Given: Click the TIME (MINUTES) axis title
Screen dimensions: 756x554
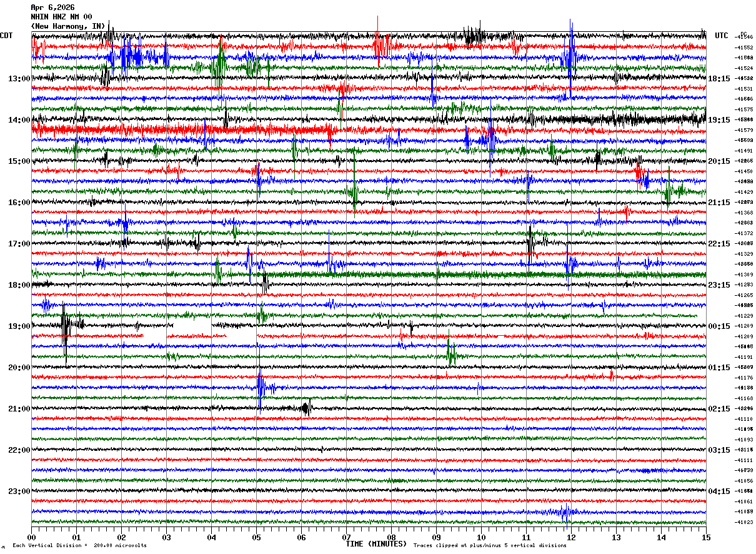Looking at the screenshot, I should click(376, 544).
